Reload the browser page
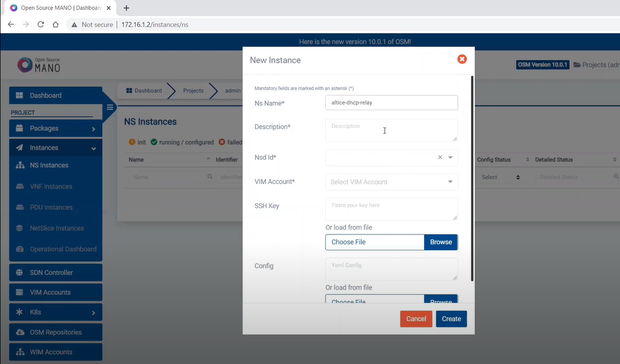620x364 pixels. coord(41,24)
